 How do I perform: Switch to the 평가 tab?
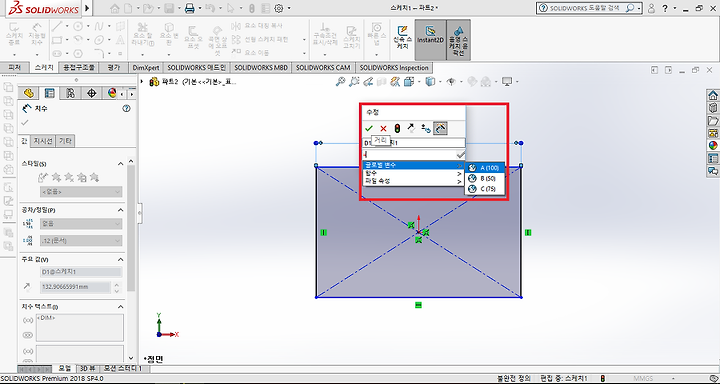click(x=113, y=68)
